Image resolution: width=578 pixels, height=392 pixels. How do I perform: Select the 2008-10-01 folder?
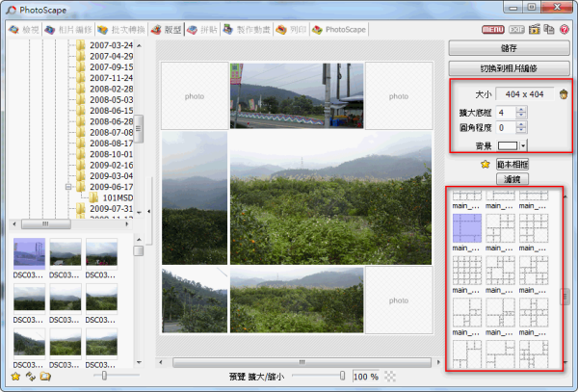(111, 154)
